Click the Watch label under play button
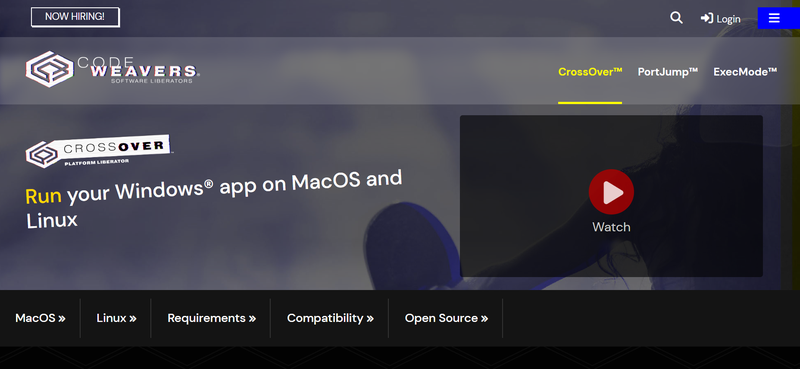The height and width of the screenshot is (369, 800). [611, 227]
